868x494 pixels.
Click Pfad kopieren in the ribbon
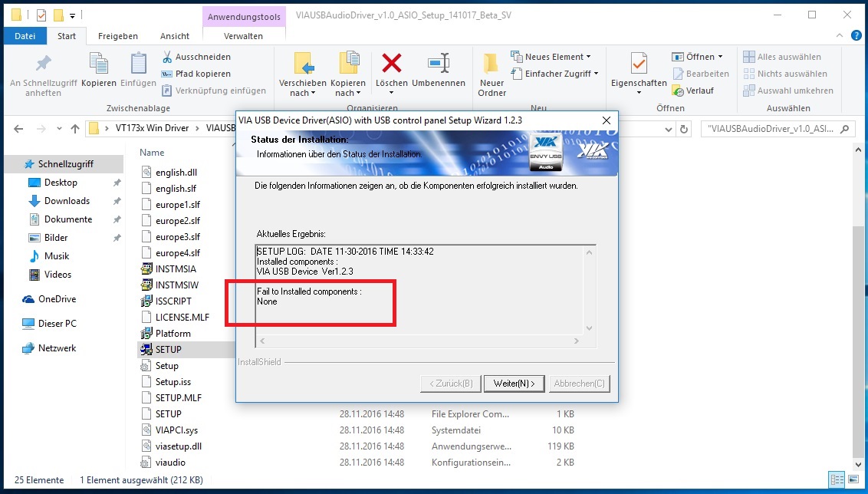pyautogui.click(x=196, y=74)
